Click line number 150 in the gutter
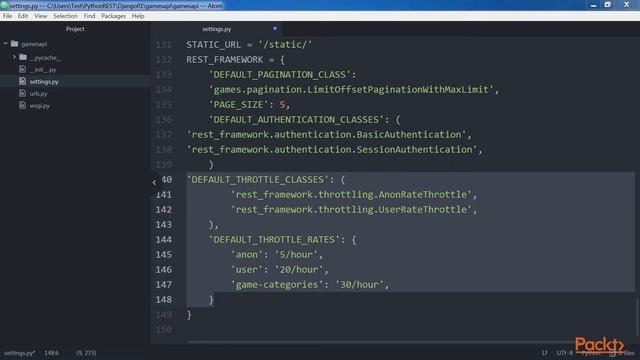The image size is (640, 360). (x=164, y=330)
